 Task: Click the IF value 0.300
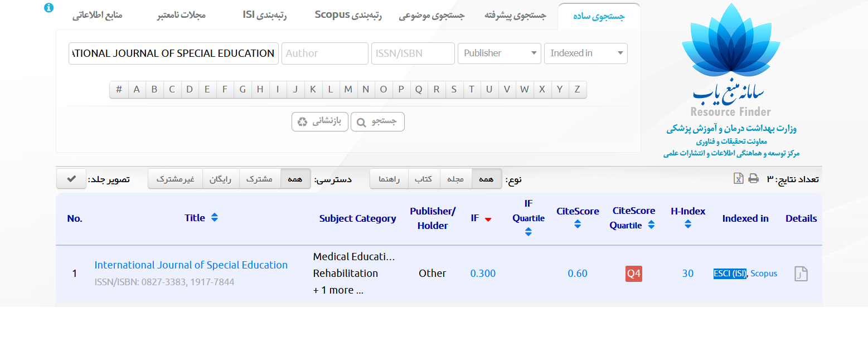(x=483, y=274)
